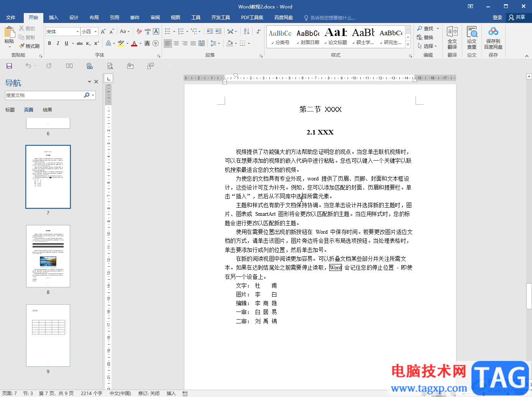532x397 pixels.
Task: Close the navigation pane with the X
Action: [x=96, y=82]
